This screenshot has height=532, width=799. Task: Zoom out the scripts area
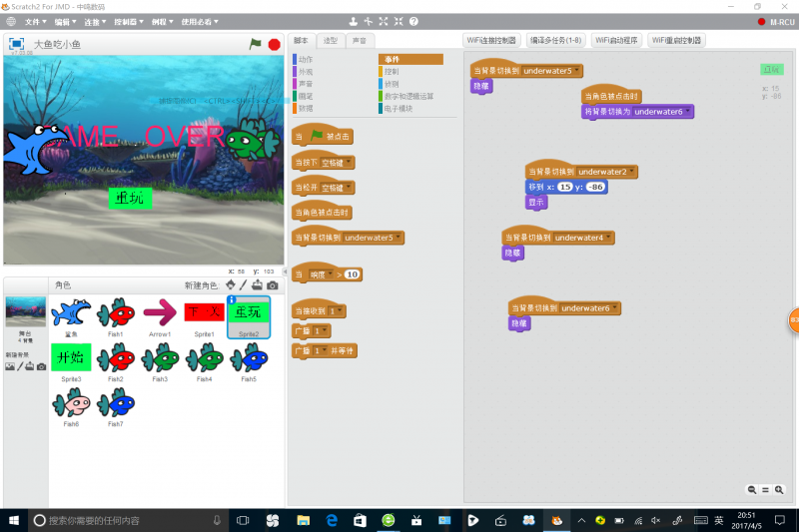(752, 490)
